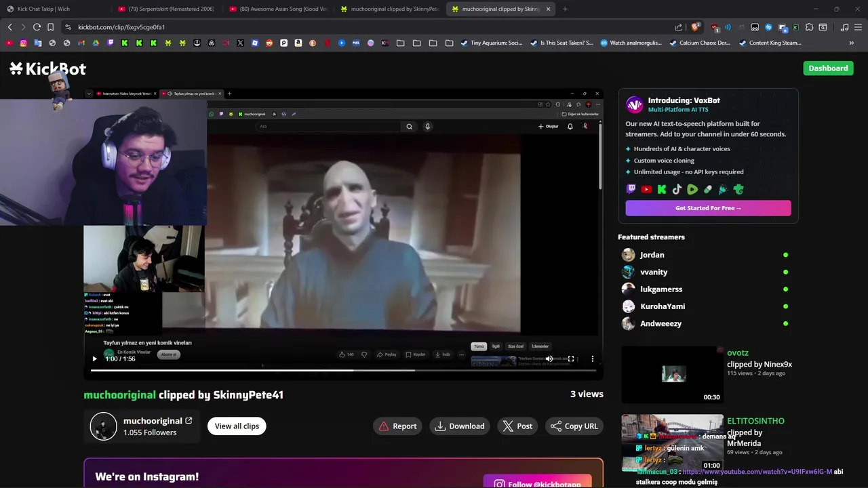This screenshot has width=868, height=488.
Task: Open the Instagram bookmark icon
Action: (x=23, y=43)
